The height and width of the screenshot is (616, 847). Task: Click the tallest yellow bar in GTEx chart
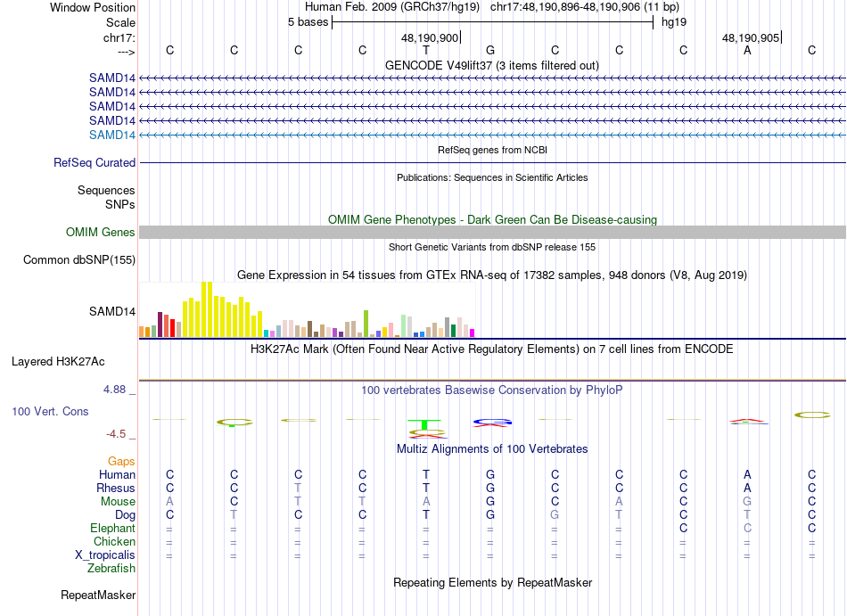point(204,309)
